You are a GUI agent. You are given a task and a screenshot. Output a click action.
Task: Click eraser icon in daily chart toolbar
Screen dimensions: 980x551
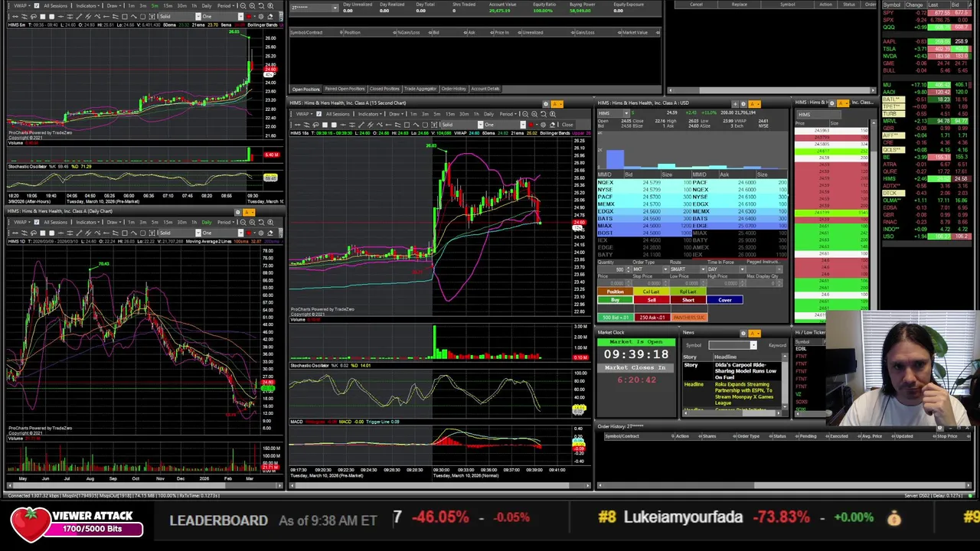click(269, 232)
